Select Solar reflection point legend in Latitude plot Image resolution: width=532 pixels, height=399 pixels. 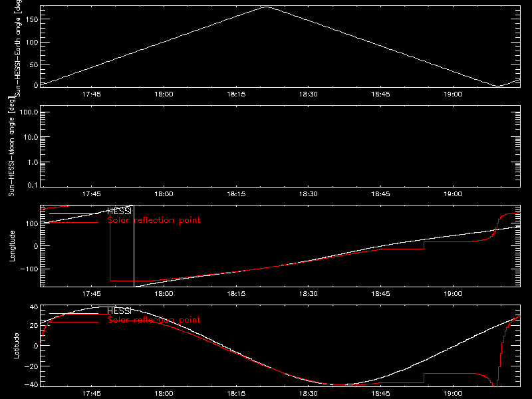point(154,320)
